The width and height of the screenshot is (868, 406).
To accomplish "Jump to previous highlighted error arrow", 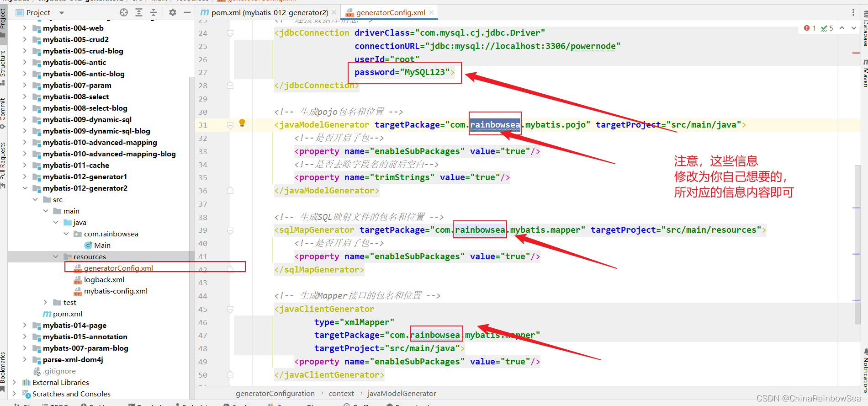I will click(x=842, y=28).
